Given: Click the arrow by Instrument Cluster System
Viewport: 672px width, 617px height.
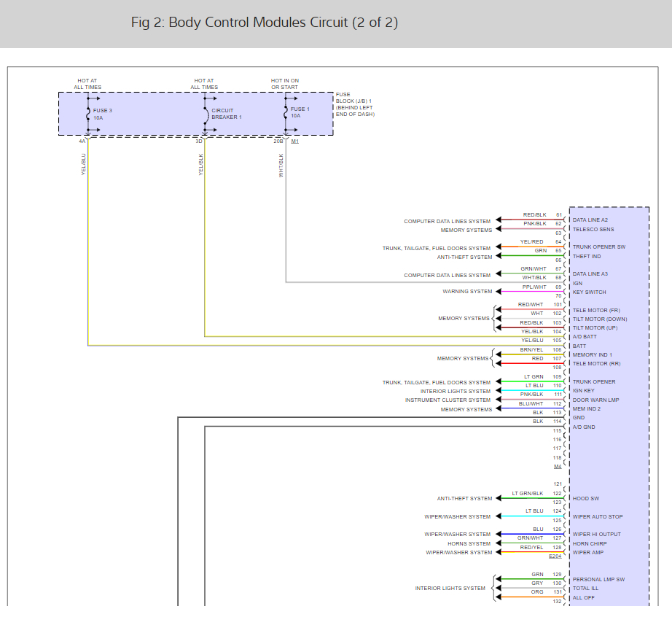Looking at the screenshot, I should (499, 400).
